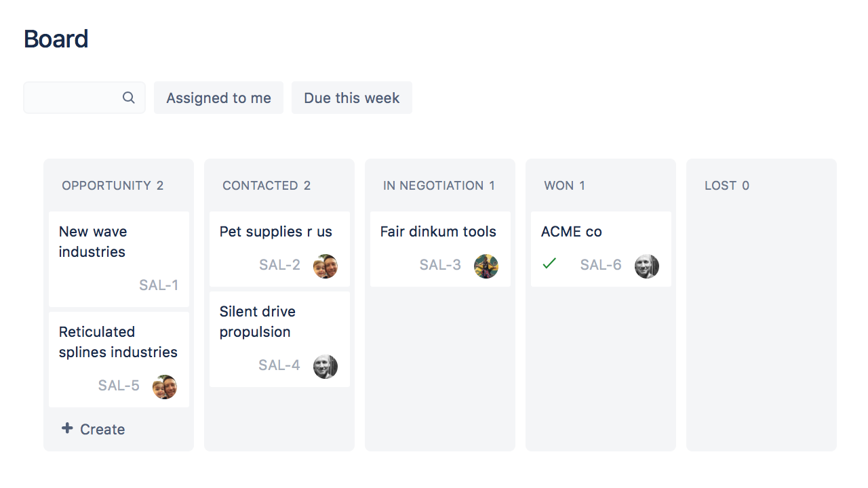This screenshot has height=488, width=868.
Task: Click the assignee avatar on SAL-4 card
Action: coord(325,367)
